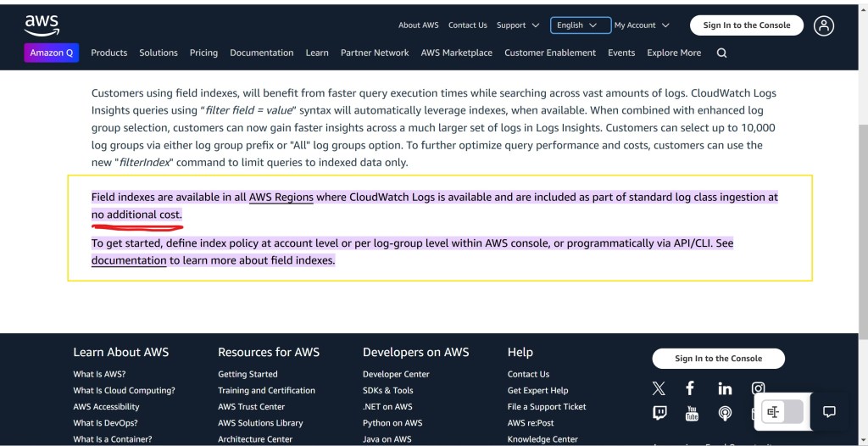Open the podcast icon in footer

(x=725, y=414)
